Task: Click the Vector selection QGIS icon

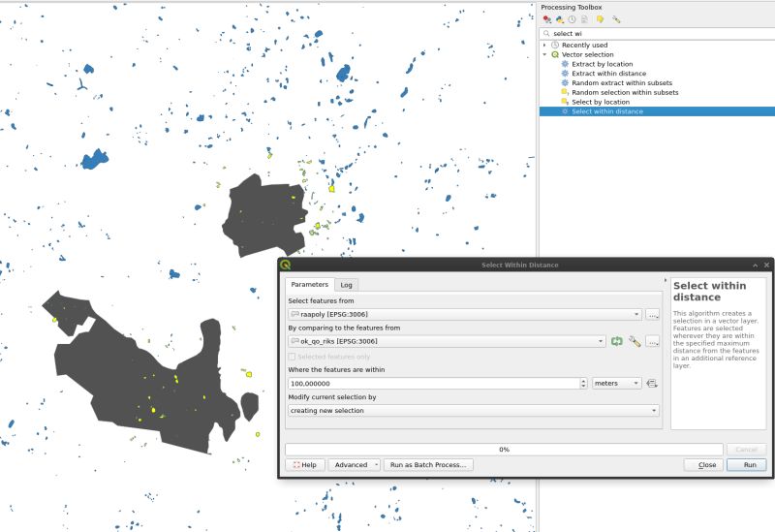Action: [555, 54]
